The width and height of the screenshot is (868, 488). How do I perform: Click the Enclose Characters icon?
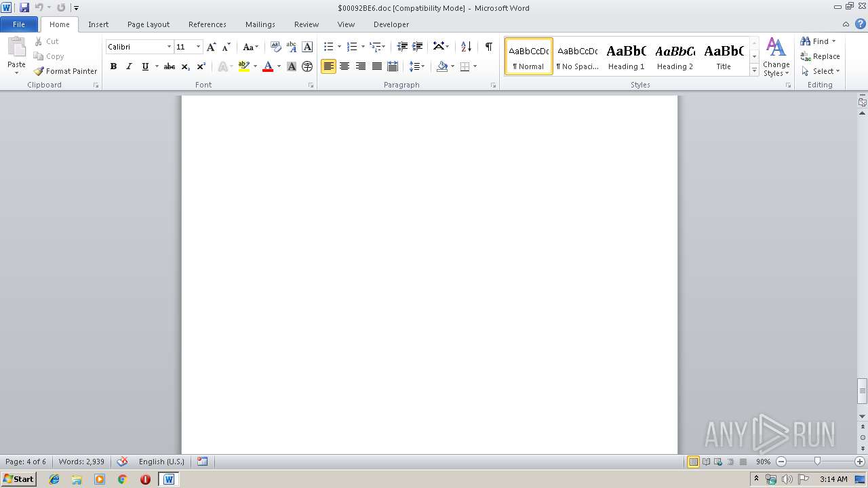tap(307, 66)
